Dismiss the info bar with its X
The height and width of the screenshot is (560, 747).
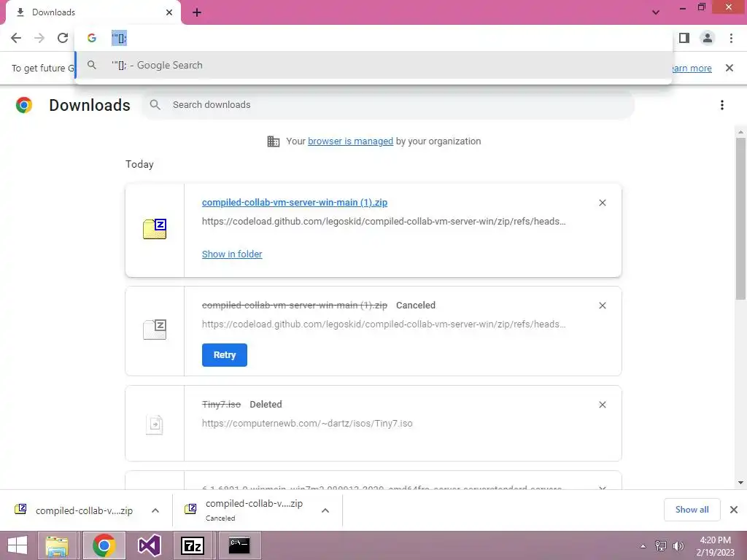pyautogui.click(x=729, y=68)
